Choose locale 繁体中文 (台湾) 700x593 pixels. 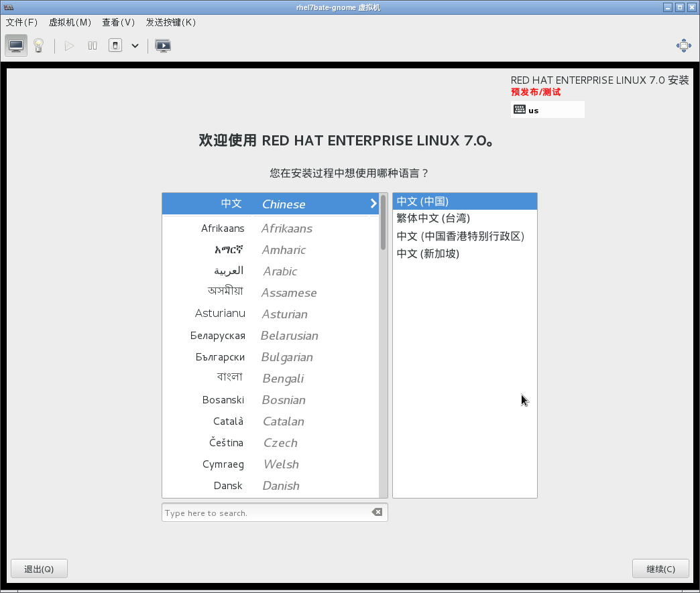(x=465, y=218)
